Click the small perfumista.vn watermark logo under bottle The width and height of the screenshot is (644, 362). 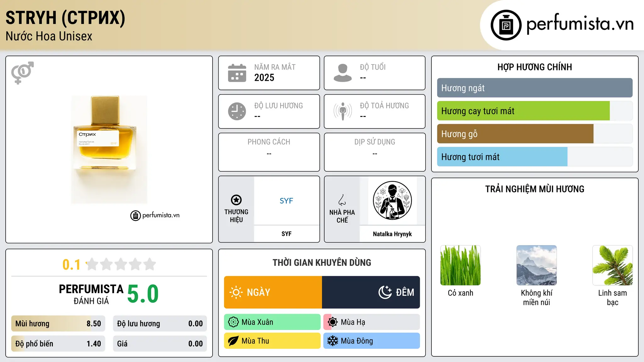[x=155, y=215]
